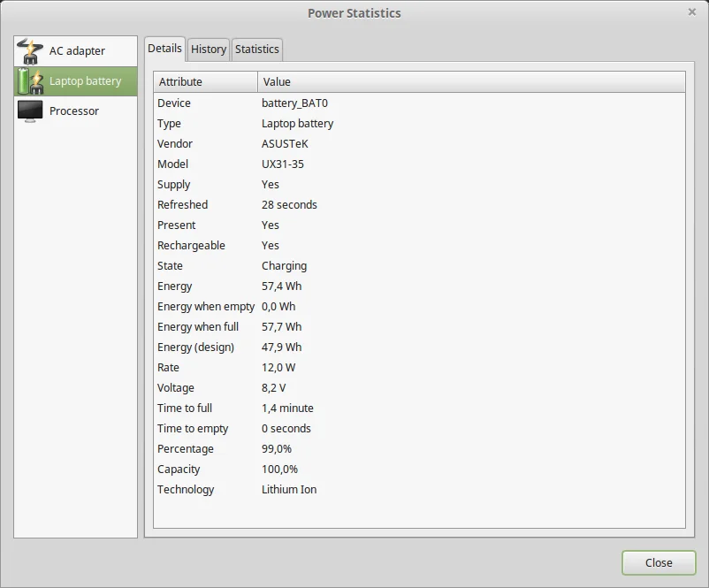Click the voltage value '8,2 V'
Image resolution: width=709 pixels, height=588 pixels.
click(x=273, y=388)
